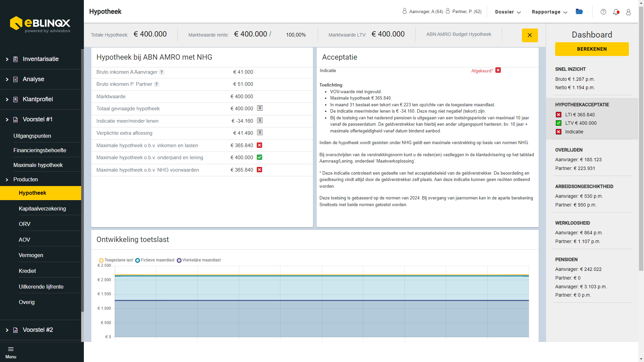Click the BEREKENEN button
644x362 pixels.
pyautogui.click(x=592, y=49)
